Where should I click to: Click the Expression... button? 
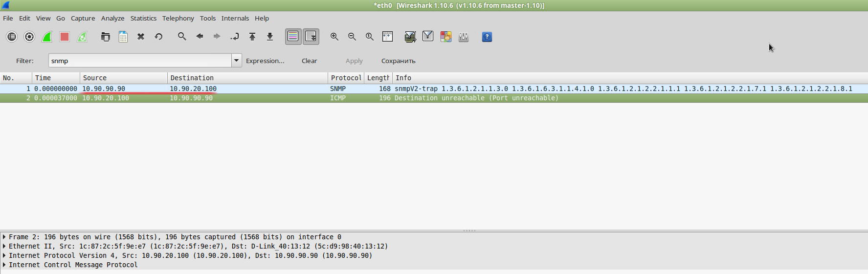click(265, 61)
